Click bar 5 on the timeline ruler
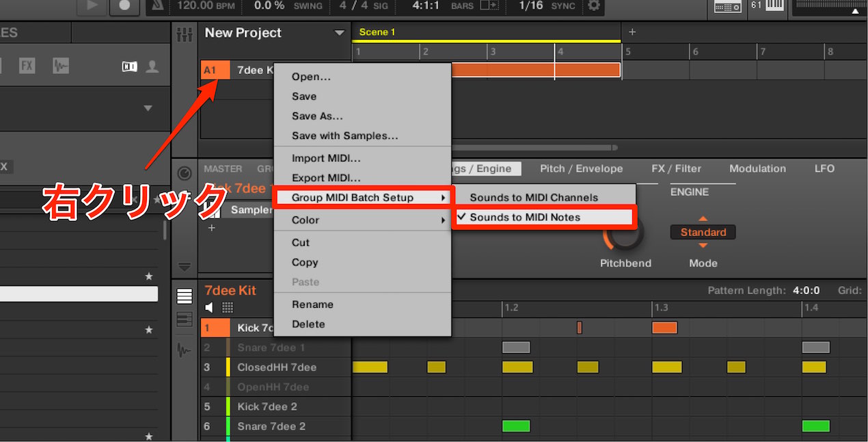 point(628,52)
